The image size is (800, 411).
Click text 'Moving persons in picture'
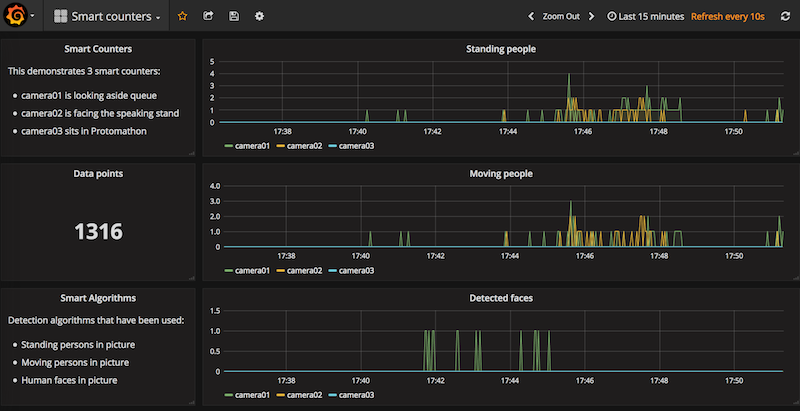click(x=75, y=363)
